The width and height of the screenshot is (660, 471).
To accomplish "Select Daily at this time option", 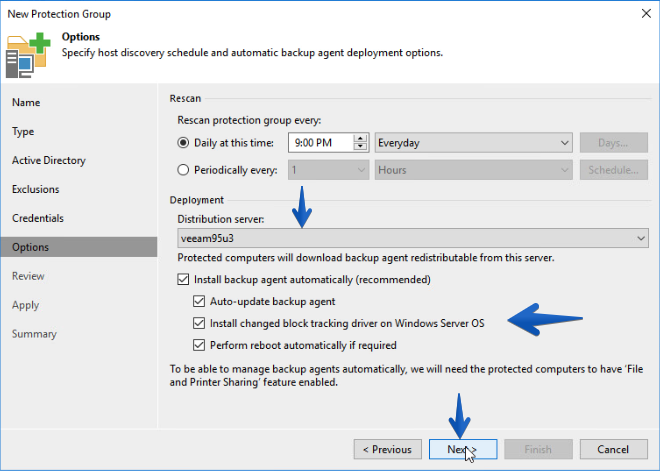I will click(x=183, y=143).
